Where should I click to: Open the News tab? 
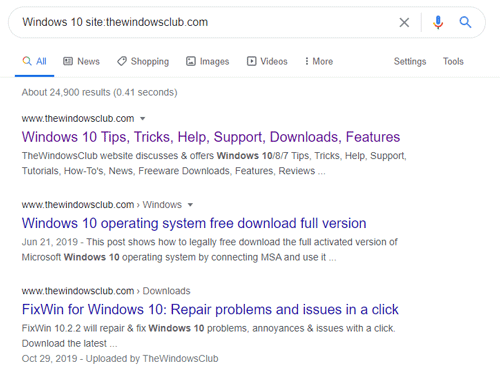coord(81,61)
